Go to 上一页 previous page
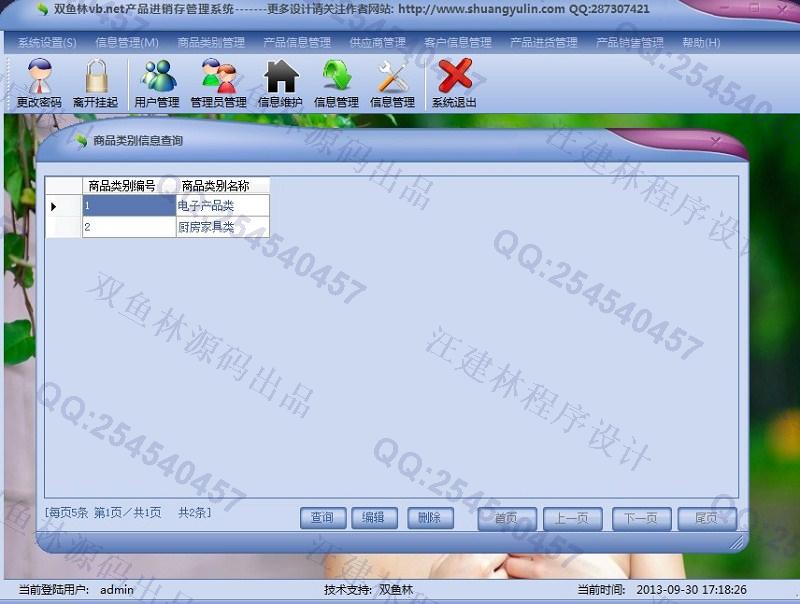This screenshot has width=800, height=604. coord(572,519)
